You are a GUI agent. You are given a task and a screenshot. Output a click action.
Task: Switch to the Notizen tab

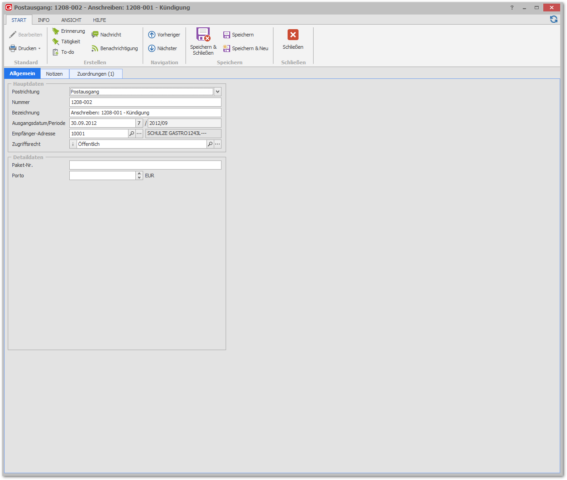click(x=54, y=74)
